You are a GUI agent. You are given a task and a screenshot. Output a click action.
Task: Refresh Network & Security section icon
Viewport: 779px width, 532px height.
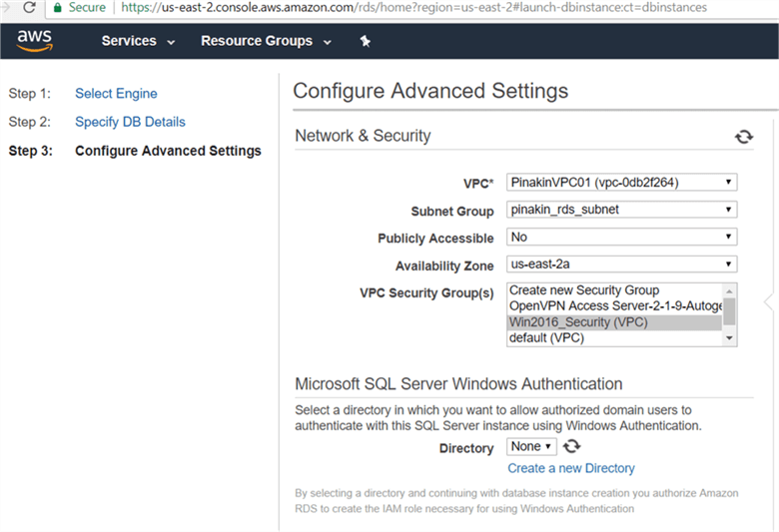tap(744, 136)
